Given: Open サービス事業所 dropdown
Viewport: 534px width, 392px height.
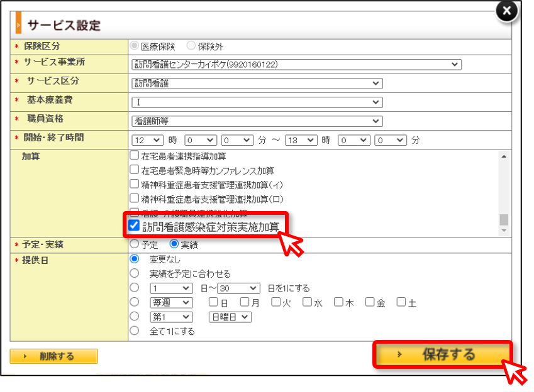Looking at the screenshot, I should 296,64.
